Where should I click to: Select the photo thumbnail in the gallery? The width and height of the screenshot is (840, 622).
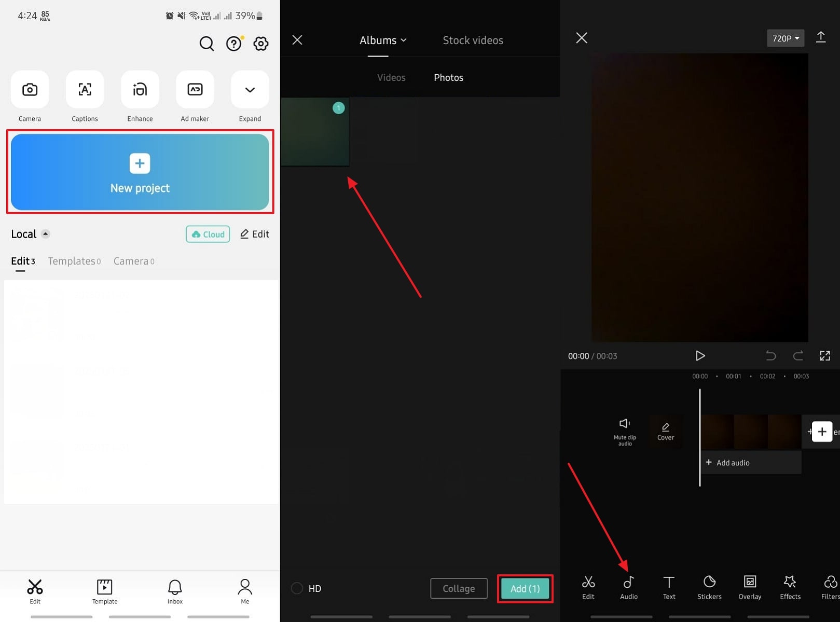click(x=315, y=132)
